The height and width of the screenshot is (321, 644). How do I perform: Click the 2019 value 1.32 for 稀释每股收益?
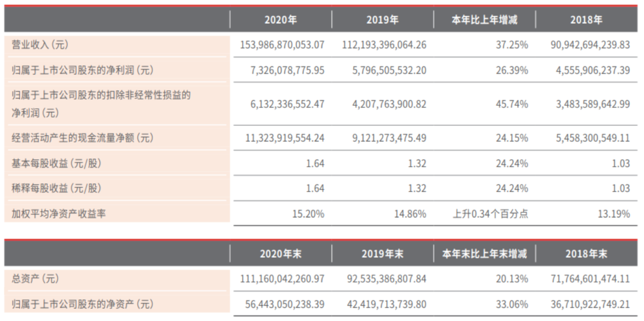pyautogui.click(x=417, y=188)
